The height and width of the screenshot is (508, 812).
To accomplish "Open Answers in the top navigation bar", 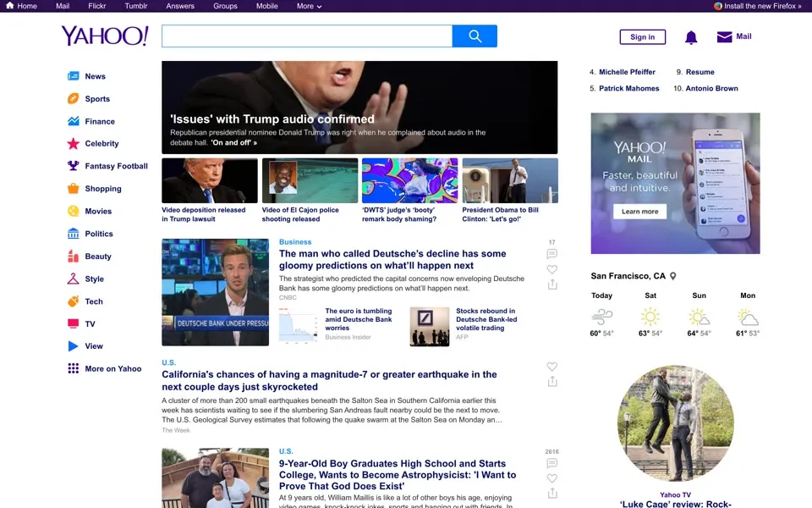I will point(180,6).
